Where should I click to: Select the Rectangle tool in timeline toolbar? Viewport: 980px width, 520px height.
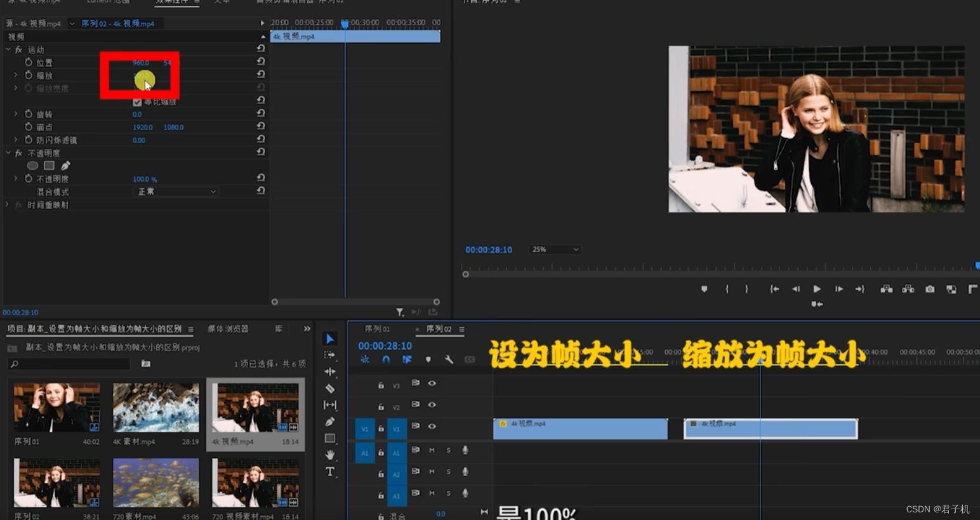pyautogui.click(x=330, y=438)
